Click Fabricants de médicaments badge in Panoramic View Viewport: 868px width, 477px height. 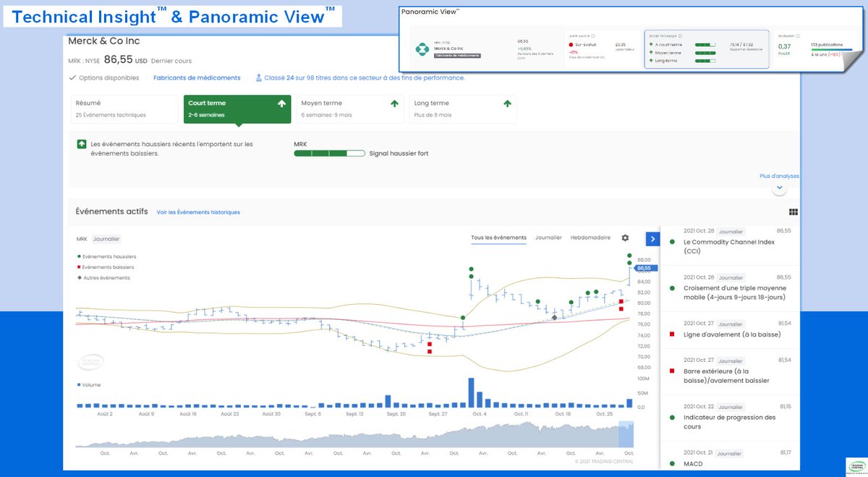tap(457, 55)
